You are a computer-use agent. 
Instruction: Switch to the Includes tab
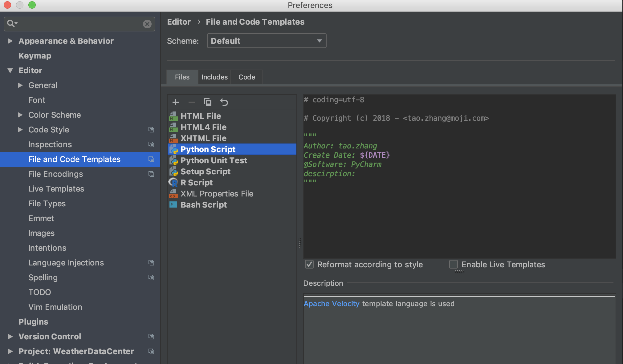[x=214, y=77]
